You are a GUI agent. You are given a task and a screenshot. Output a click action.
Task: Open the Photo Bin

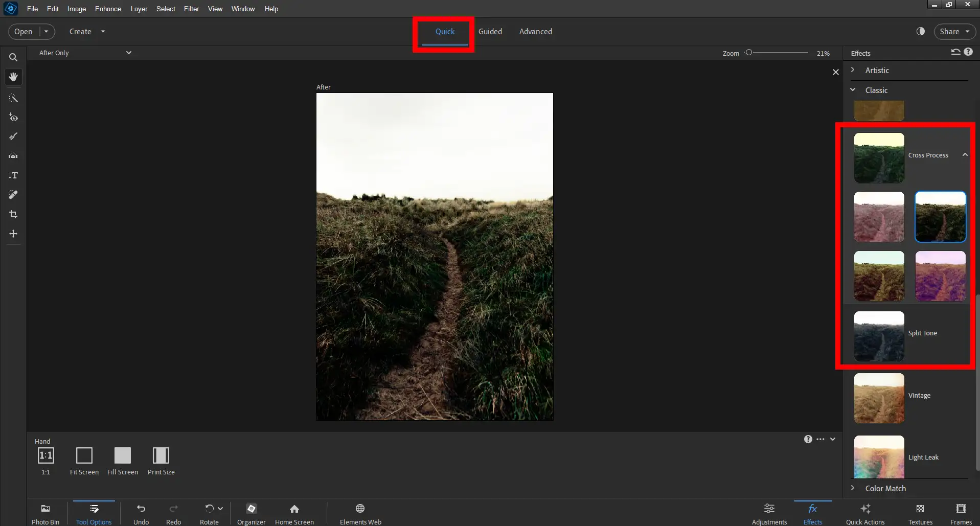(45, 514)
